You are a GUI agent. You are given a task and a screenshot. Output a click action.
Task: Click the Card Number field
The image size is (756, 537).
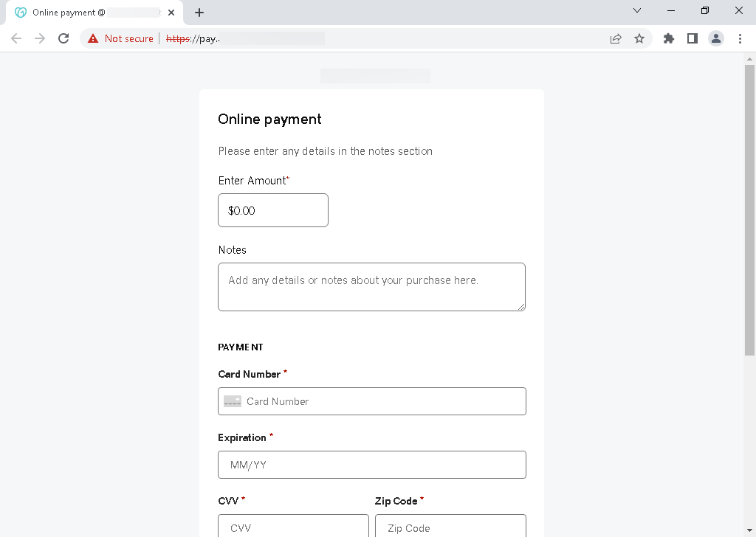pos(372,401)
